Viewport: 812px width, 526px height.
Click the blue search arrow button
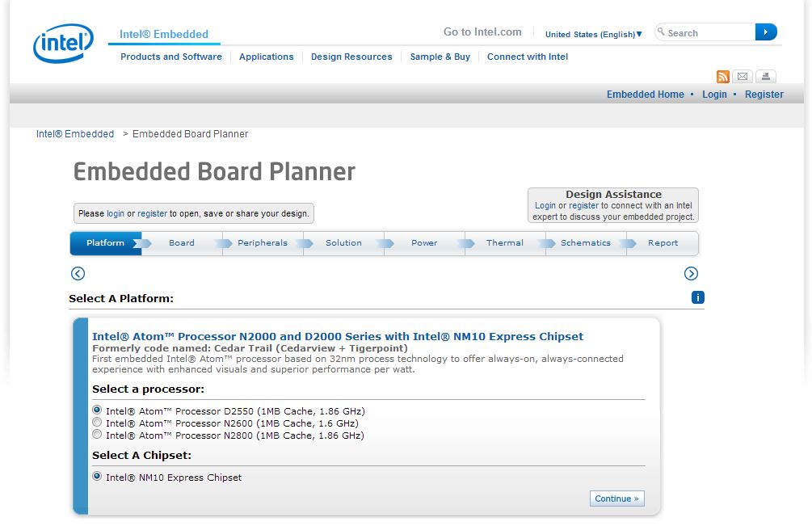coord(764,32)
